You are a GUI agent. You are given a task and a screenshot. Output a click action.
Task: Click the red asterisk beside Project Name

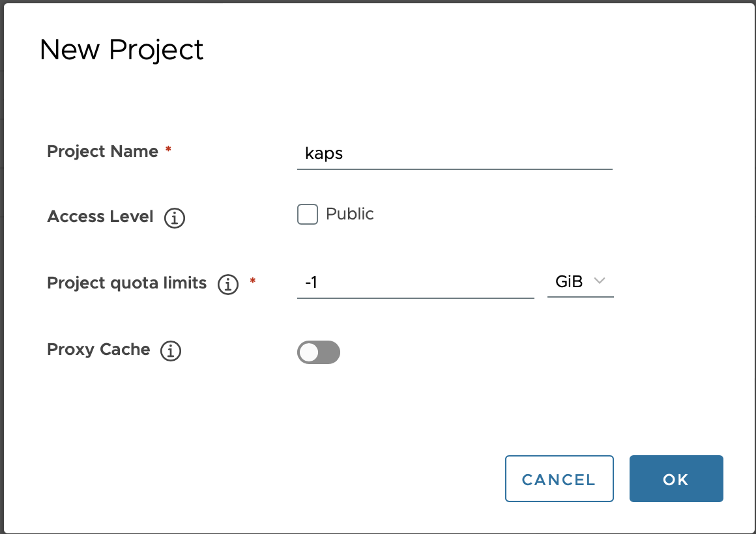tap(168, 149)
